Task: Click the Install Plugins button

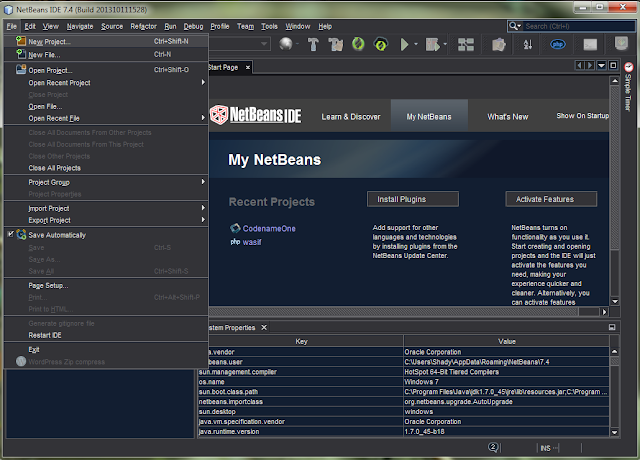Action: pyautogui.click(x=413, y=199)
